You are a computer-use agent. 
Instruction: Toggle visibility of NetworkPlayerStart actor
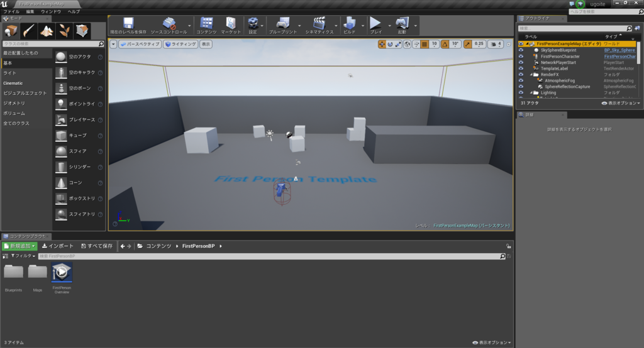[x=521, y=62]
